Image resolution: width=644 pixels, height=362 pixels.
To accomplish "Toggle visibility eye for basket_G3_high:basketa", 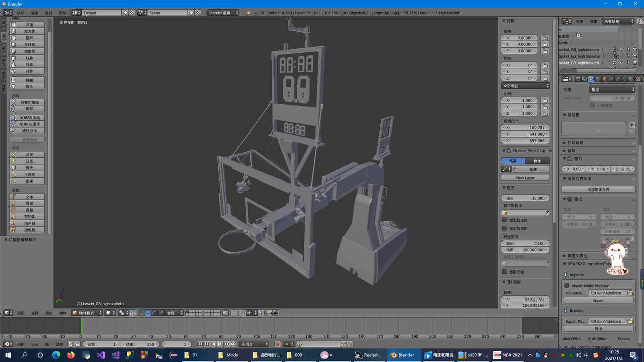I will pyautogui.click(x=621, y=49).
